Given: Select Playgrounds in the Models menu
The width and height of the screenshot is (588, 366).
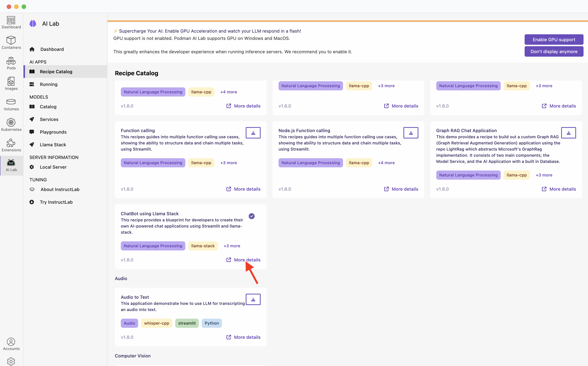Looking at the screenshot, I should tap(53, 132).
